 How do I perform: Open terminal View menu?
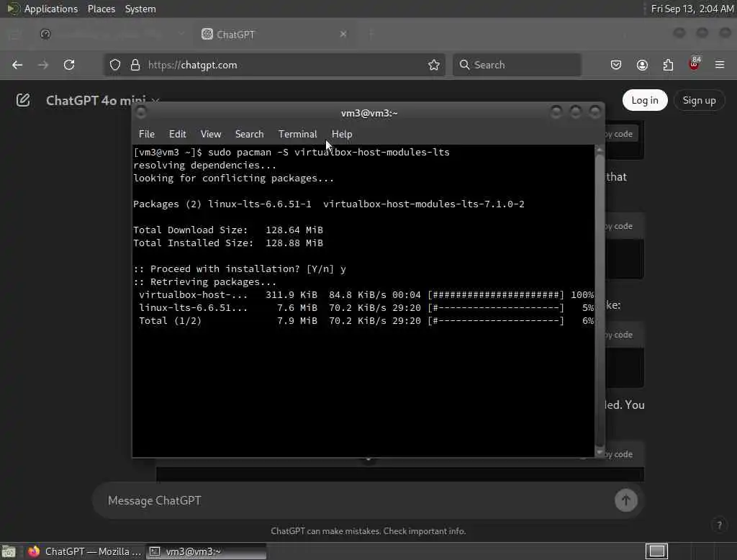[x=211, y=134]
